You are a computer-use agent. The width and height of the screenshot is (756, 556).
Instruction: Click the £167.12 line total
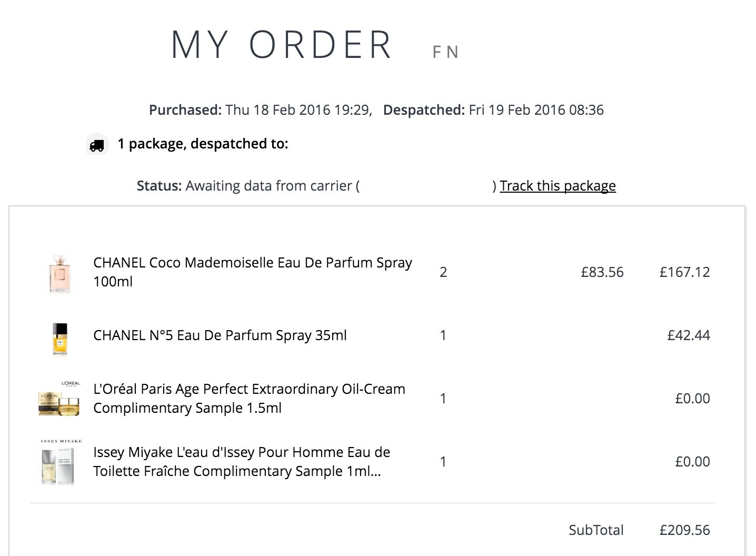685,272
